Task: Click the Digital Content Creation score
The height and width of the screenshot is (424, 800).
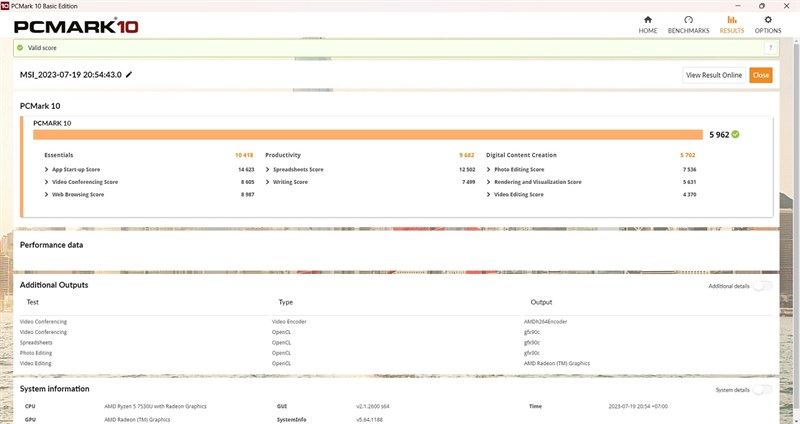Action: [688, 155]
